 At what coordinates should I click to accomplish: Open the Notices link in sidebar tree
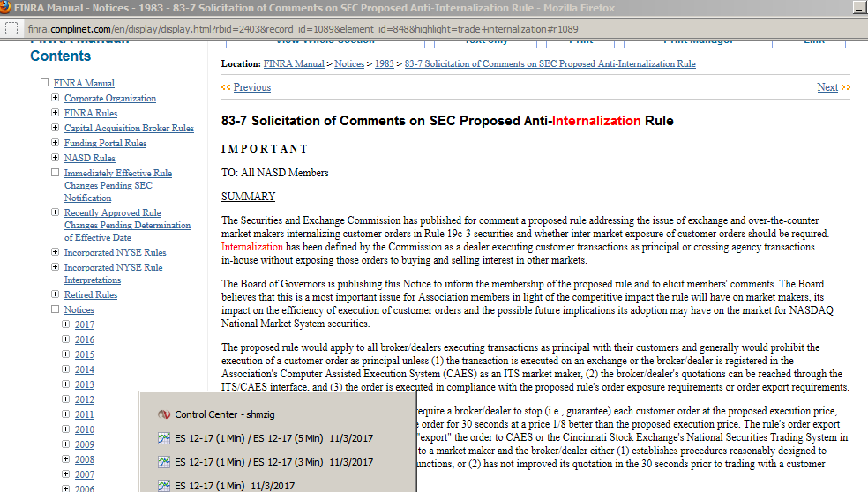pos(79,309)
